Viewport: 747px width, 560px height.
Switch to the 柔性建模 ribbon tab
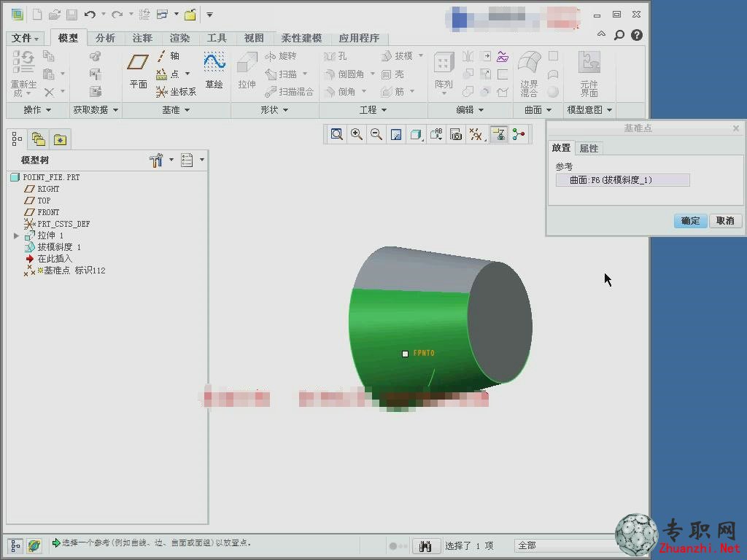(x=301, y=38)
